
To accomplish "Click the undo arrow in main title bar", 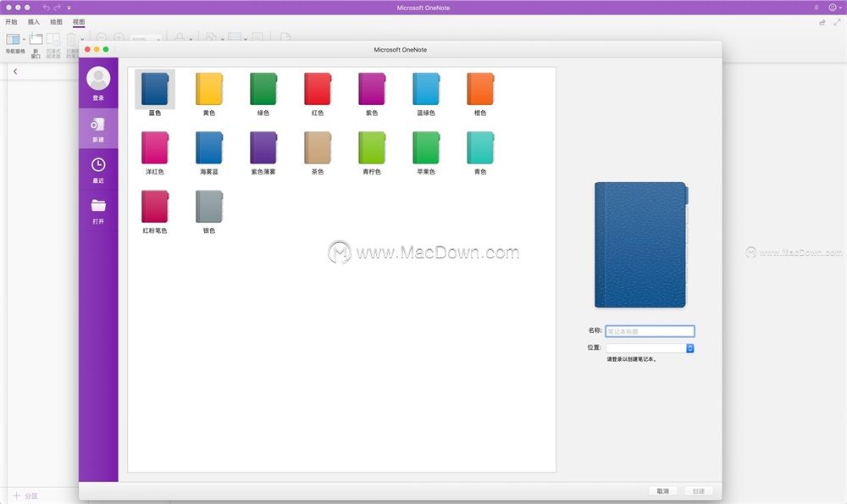I will [46, 8].
